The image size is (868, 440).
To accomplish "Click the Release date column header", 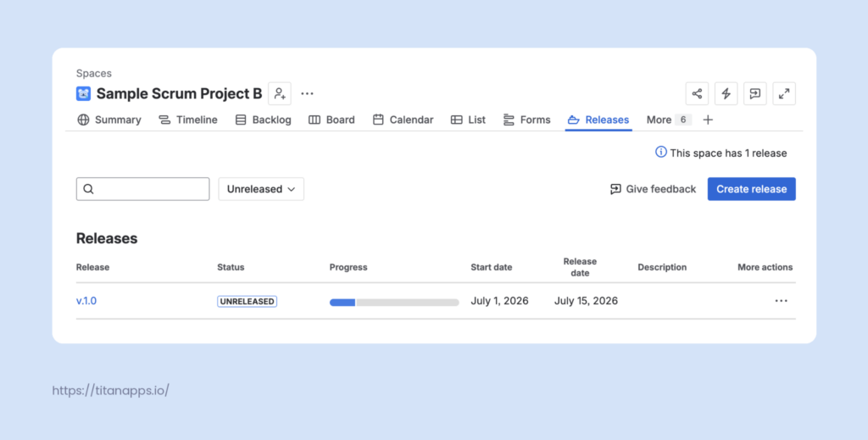I will click(x=580, y=267).
